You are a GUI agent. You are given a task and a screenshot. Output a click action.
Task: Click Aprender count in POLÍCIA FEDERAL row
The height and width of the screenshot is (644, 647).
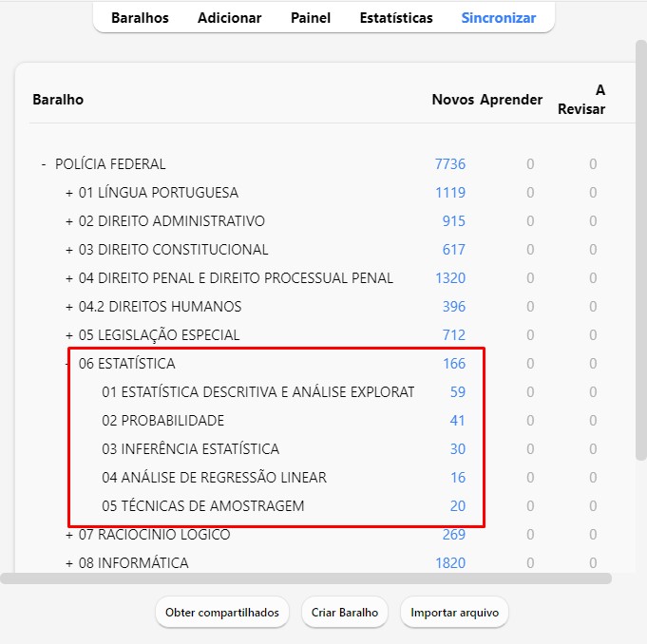530,164
